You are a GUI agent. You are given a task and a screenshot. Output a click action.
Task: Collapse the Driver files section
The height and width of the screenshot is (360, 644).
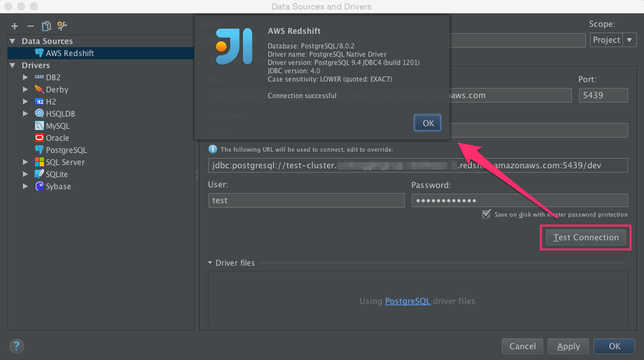coord(210,263)
